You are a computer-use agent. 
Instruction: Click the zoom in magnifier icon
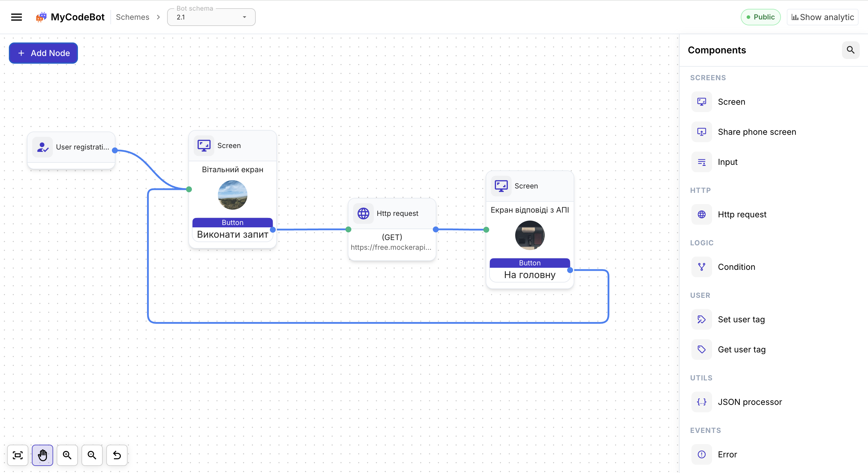click(67, 455)
